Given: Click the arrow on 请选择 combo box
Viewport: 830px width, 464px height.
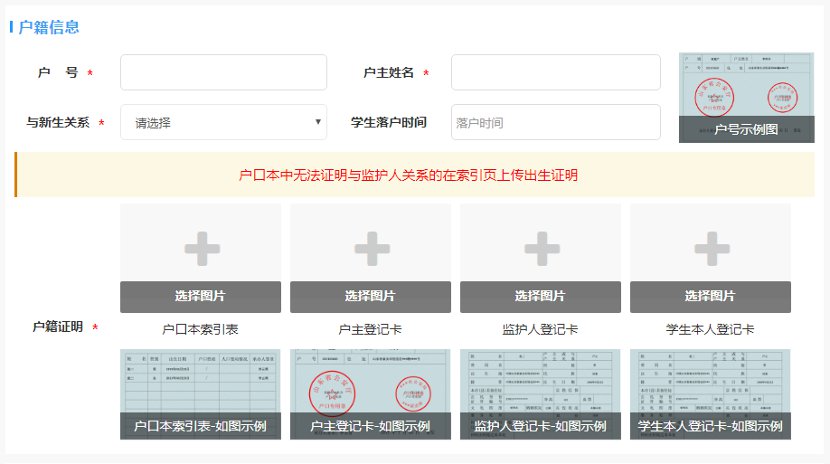Looking at the screenshot, I should pos(318,122).
